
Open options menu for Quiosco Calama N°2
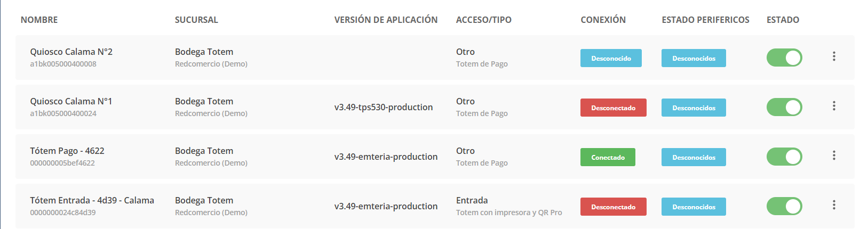coord(834,56)
